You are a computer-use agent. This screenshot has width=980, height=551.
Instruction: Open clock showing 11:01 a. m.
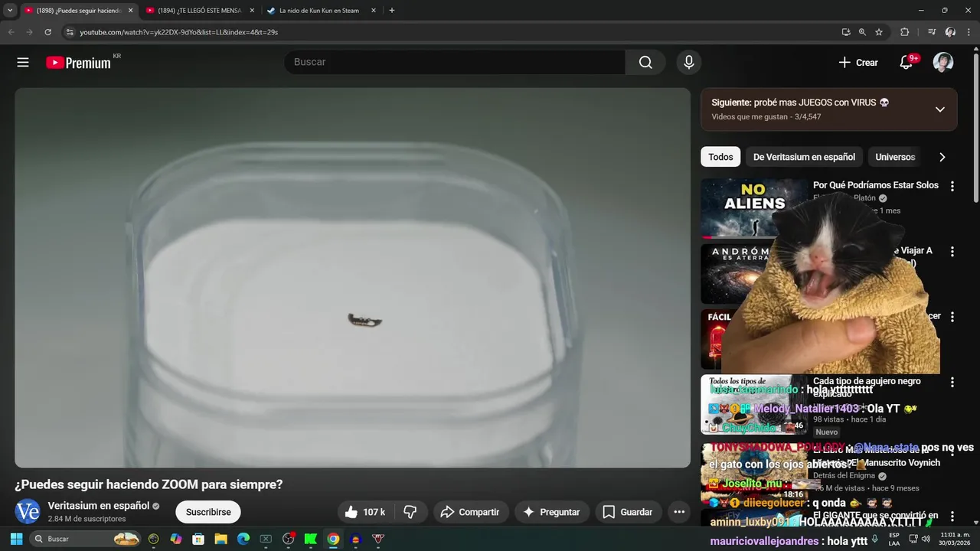coord(954,539)
